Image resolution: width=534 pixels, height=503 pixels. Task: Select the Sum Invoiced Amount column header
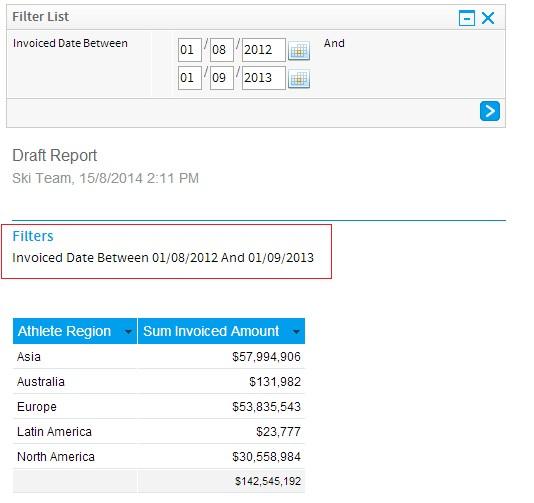click(x=221, y=331)
